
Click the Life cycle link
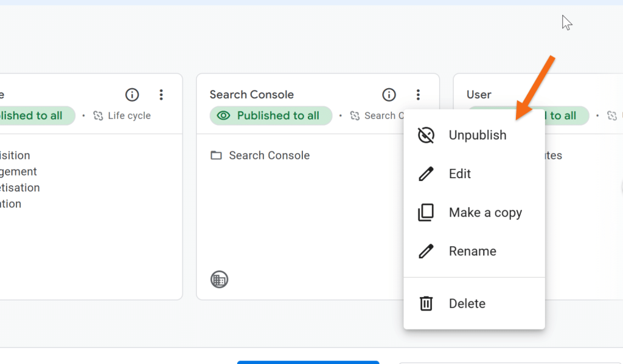128,115
